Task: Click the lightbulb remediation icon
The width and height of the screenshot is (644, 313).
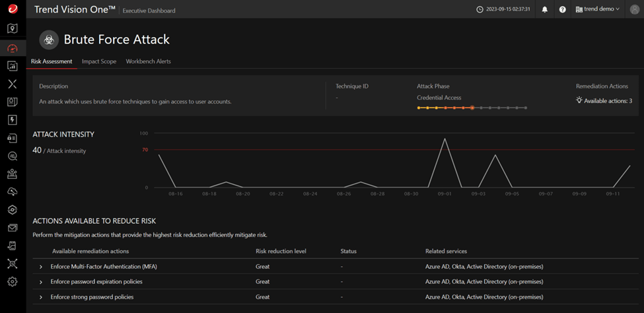Action: point(579,100)
